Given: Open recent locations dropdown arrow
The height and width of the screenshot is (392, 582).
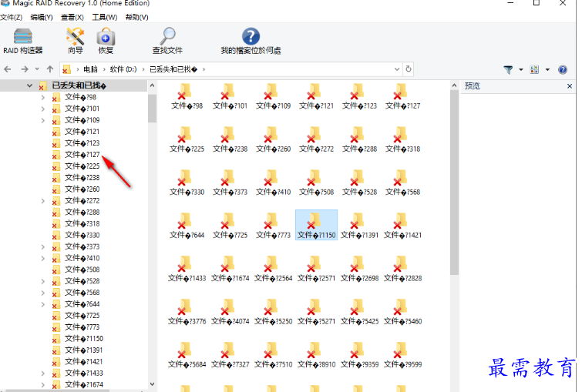Looking at the screenshot, I should (37, 69).
